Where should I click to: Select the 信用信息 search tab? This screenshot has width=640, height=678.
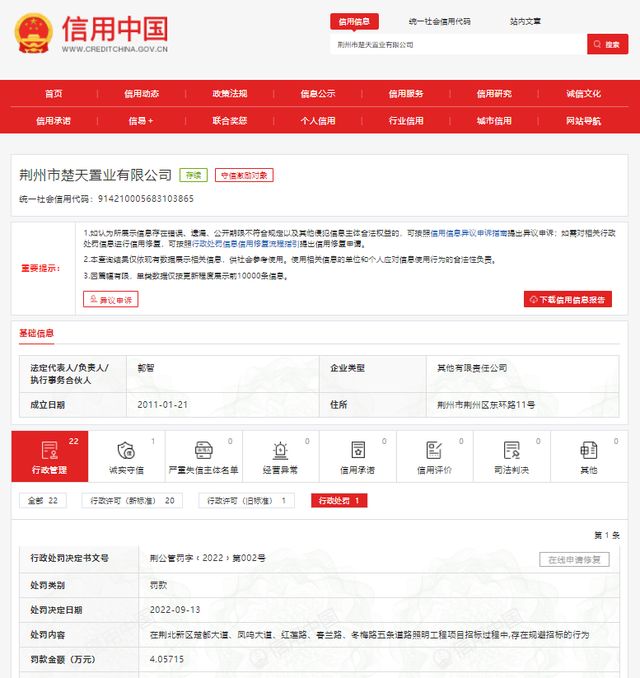click(x=354, y=21)
